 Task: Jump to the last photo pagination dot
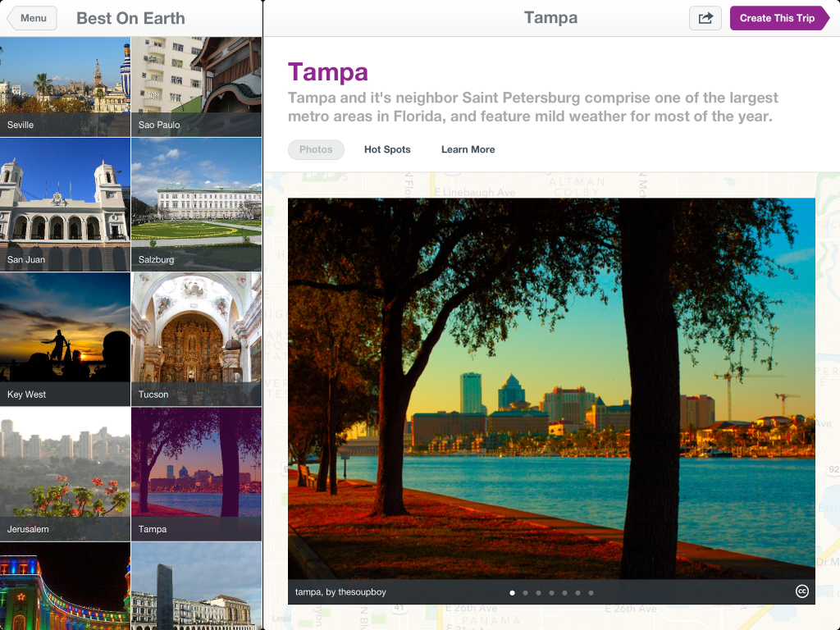(x=591, y=592)
